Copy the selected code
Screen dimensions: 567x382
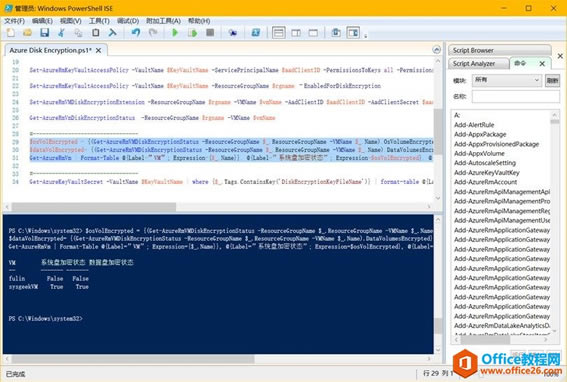78,33
